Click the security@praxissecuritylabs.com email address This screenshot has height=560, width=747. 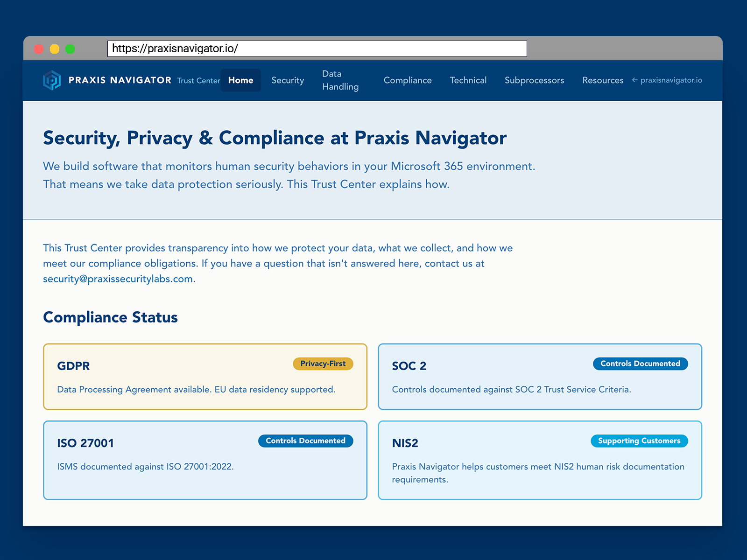pyautogui.click(x=118, y=279)
